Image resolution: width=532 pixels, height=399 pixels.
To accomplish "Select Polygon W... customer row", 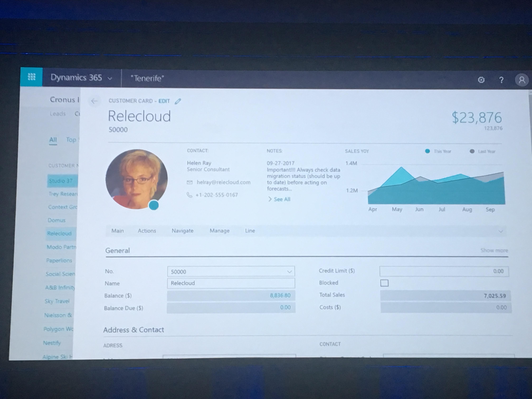I will click(58, 329).
